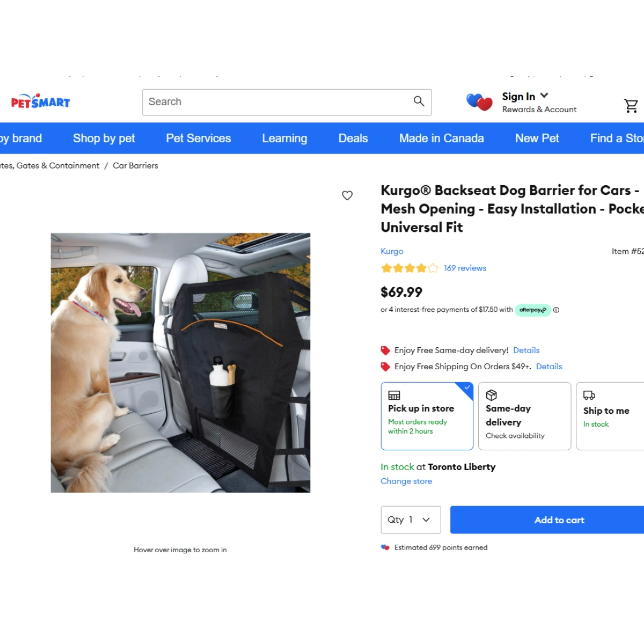Click the Afterpay info icon
The width and height of the screenshot is (644, 644).
click(556, 310)
